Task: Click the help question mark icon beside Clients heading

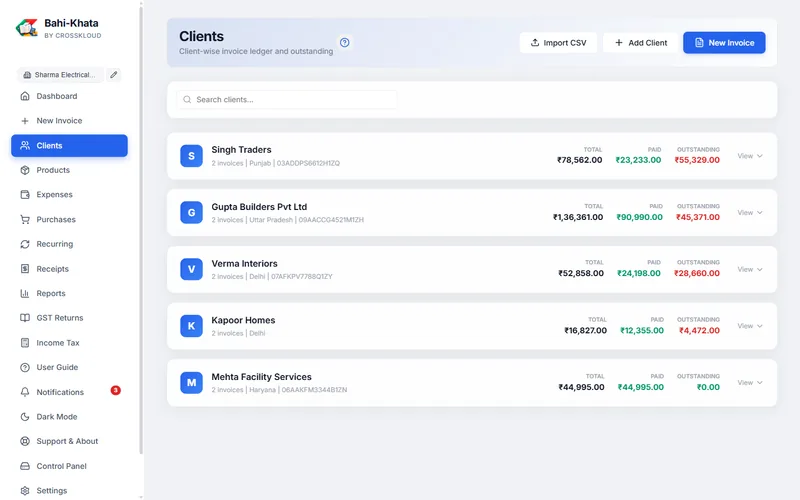Action: pyautogui.click(x=344, y=42)
